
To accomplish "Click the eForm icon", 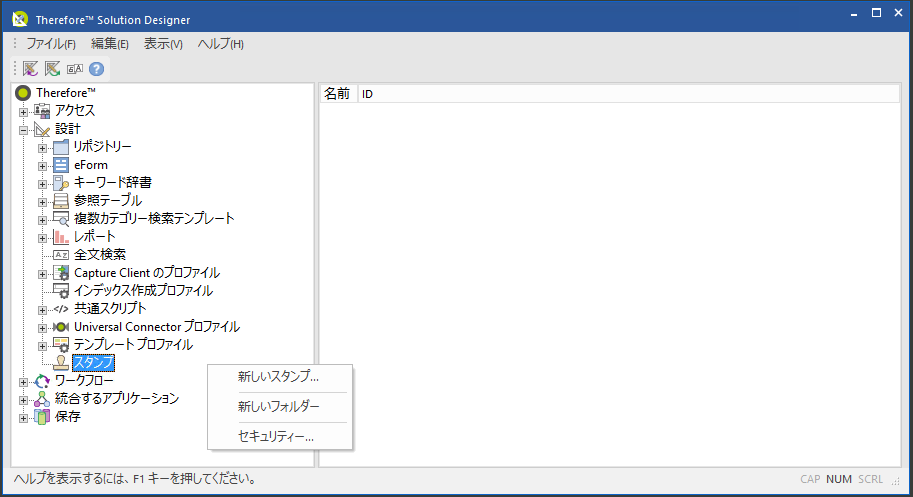I will coord(61,165).
